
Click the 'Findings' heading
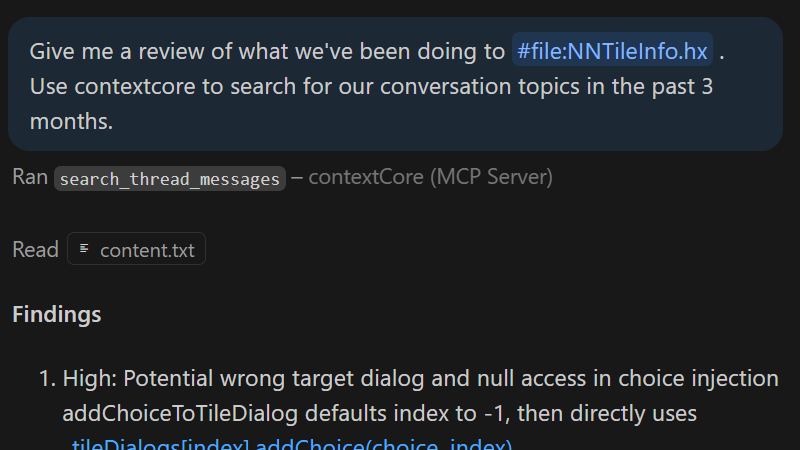tap(57, 315)
